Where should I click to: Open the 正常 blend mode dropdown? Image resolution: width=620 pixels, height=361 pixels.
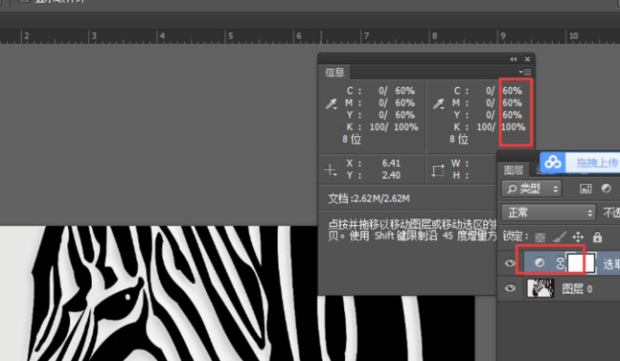(x=548, y=213)
